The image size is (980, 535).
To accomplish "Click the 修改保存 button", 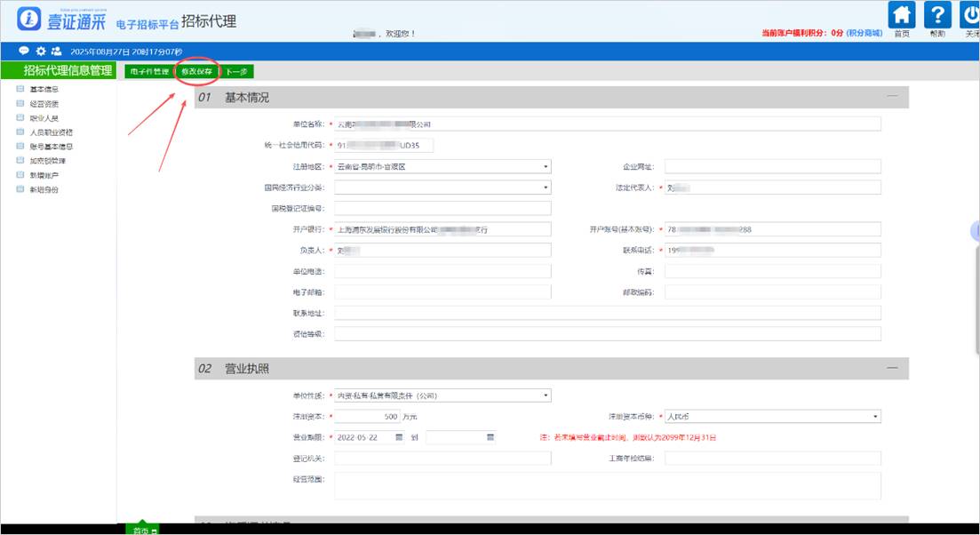I will 196,71.
